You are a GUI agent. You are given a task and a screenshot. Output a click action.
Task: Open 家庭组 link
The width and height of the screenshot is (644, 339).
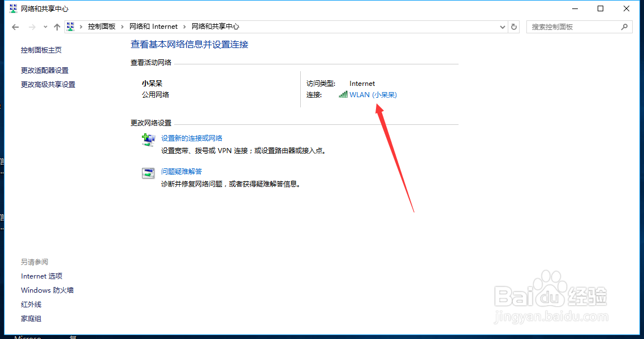tap(31, 319)
